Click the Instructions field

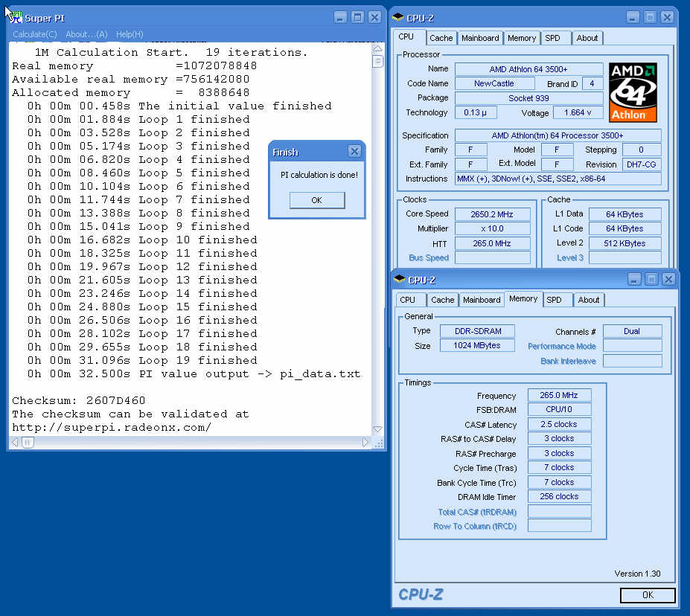558,179
